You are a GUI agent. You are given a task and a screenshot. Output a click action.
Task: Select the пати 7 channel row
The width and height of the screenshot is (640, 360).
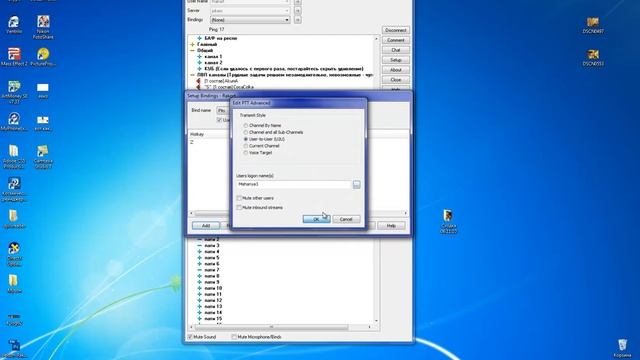pos(211,270)
